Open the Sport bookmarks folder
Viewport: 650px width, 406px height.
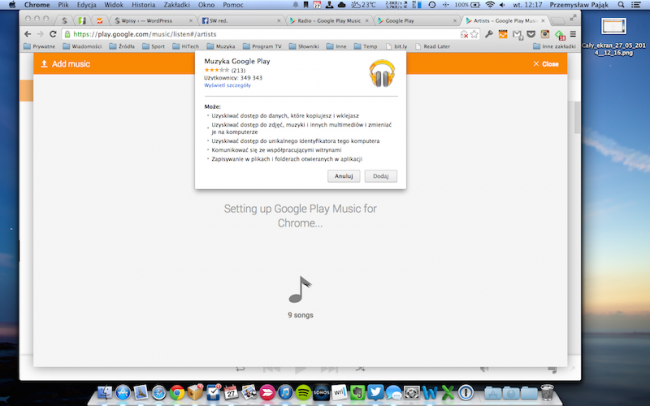[x=153, y=46]
